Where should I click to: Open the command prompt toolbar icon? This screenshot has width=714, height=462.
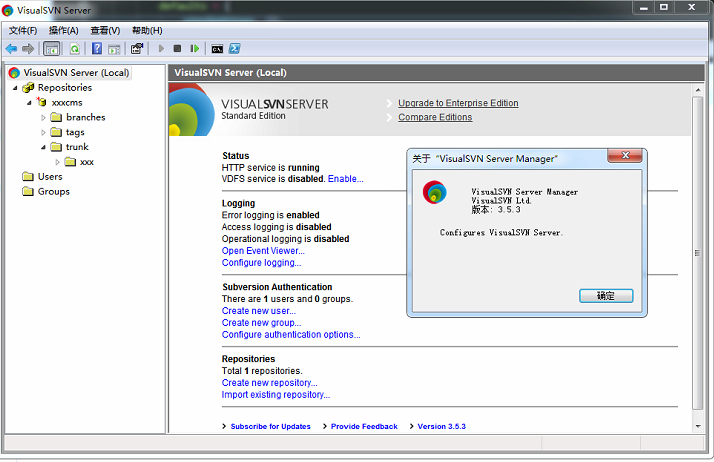217,49
